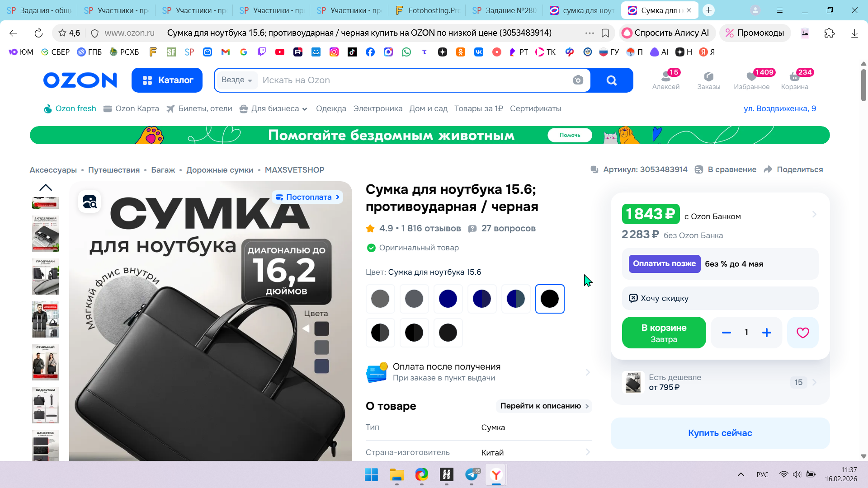Increase quantity with the plus button
868x488 pixels.
767,333
